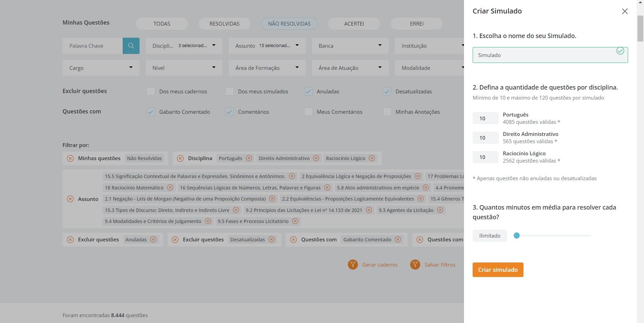Remove the Português discipline filter tag
The height and width of the screenshot is (323, 644).
pos(249,158)
